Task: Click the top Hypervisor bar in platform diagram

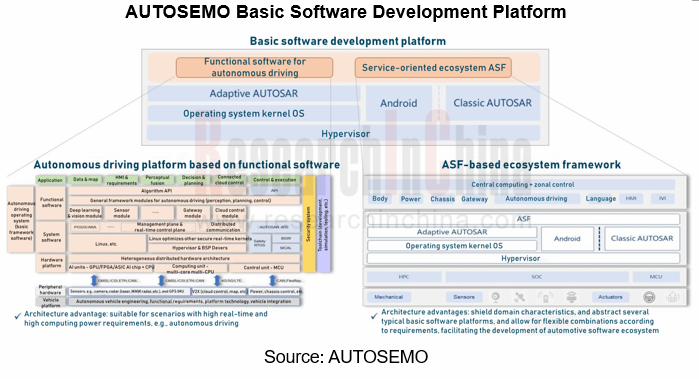Action: click(x=344, y=133)
